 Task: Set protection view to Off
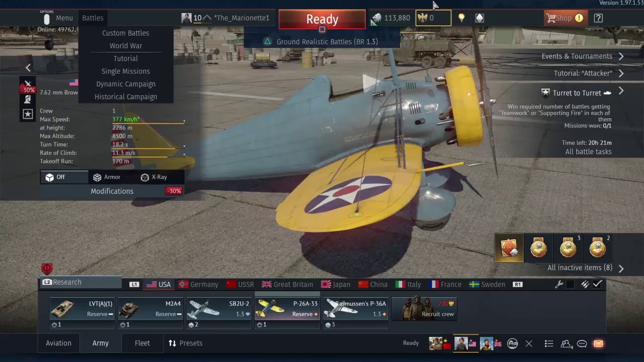pos(64,177)
